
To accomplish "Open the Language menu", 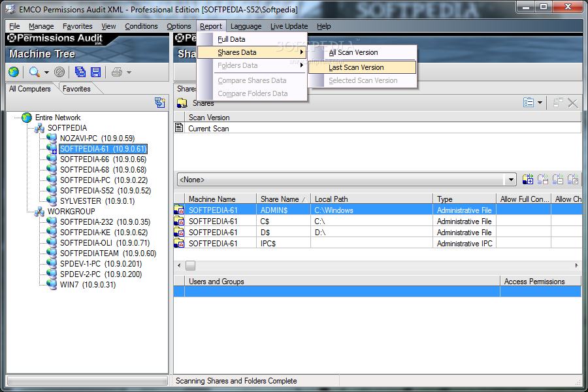I will click(x=246, y=26).
